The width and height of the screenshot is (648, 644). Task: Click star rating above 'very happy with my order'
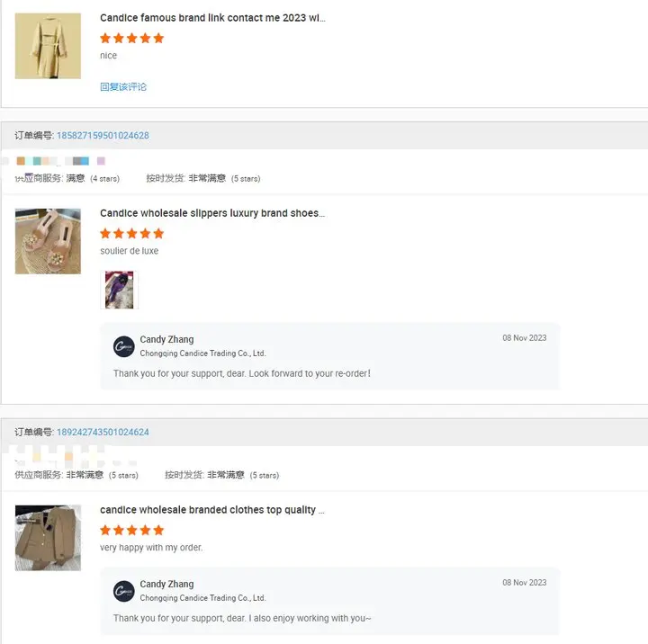pyautogui.click(x=131, y=531)
